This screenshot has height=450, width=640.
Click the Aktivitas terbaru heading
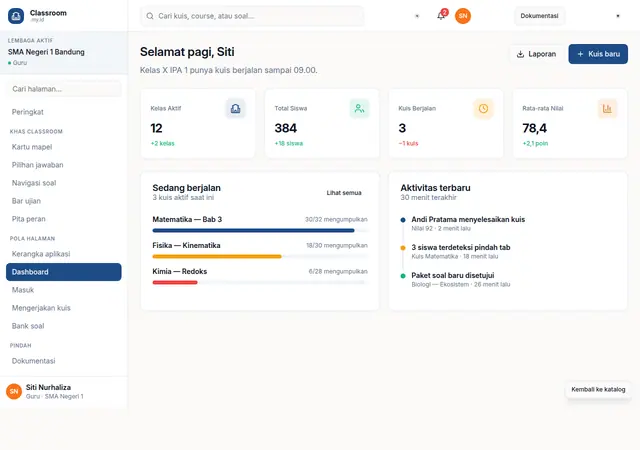435,188
